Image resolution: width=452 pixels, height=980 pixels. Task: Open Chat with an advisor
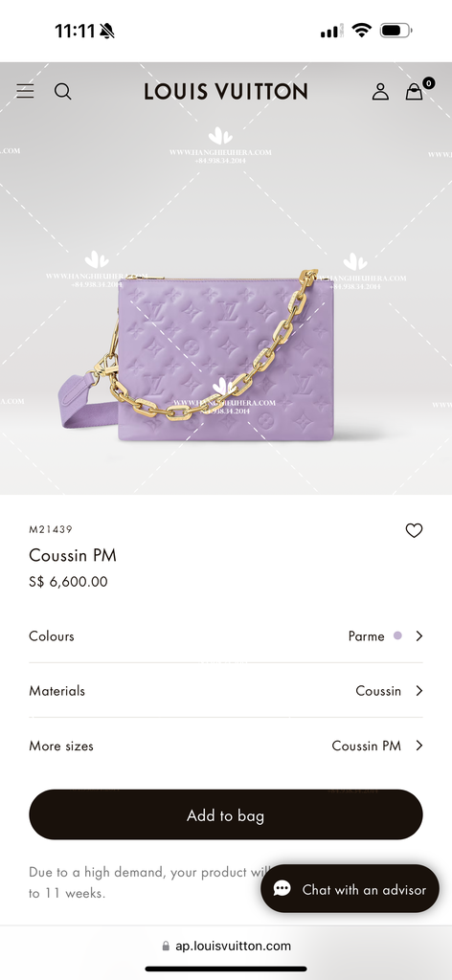coord(350,889)
